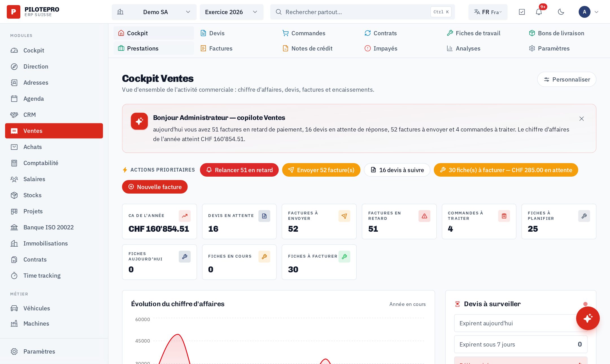The height and width of the screenshot is (364, 610).
Task: Click the Expirent sous 7 jours row
Action: pyautogui.click(x=521, y=345)
